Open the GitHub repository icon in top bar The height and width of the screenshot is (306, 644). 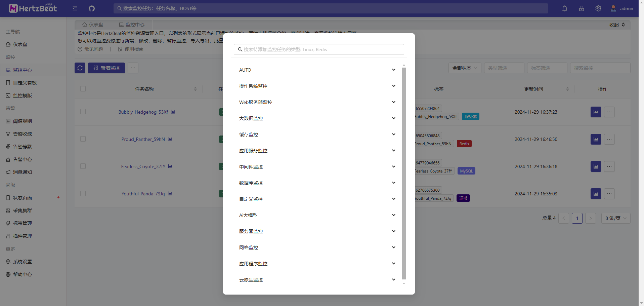click(x=91, y=8)
